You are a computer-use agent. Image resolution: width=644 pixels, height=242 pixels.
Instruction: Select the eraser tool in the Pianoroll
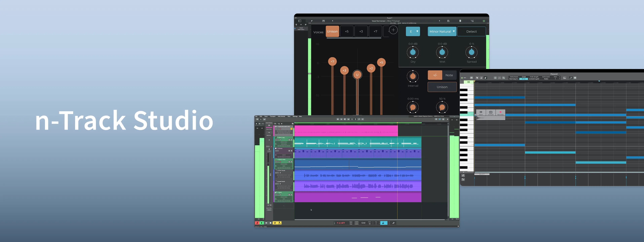click(485, 78)
